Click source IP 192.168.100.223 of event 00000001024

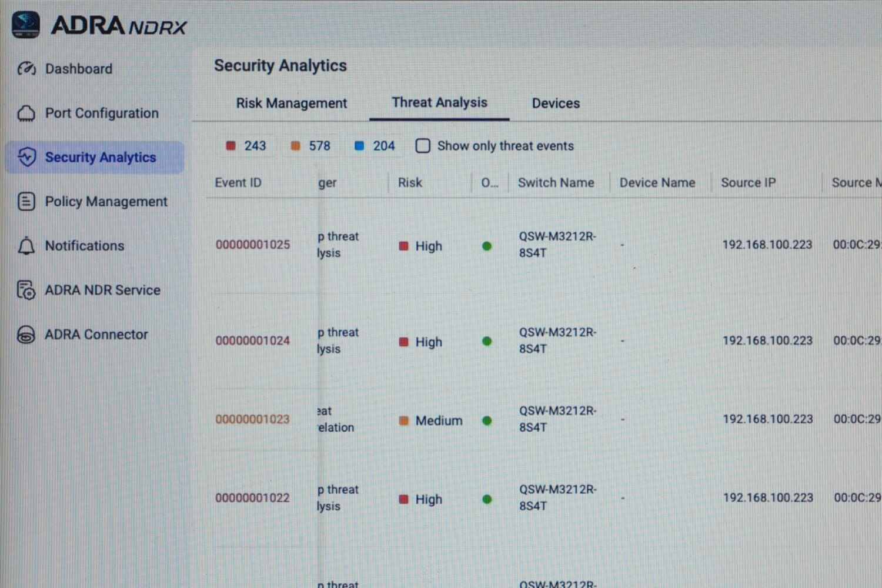pyautogui.click(x=767, y=340)
